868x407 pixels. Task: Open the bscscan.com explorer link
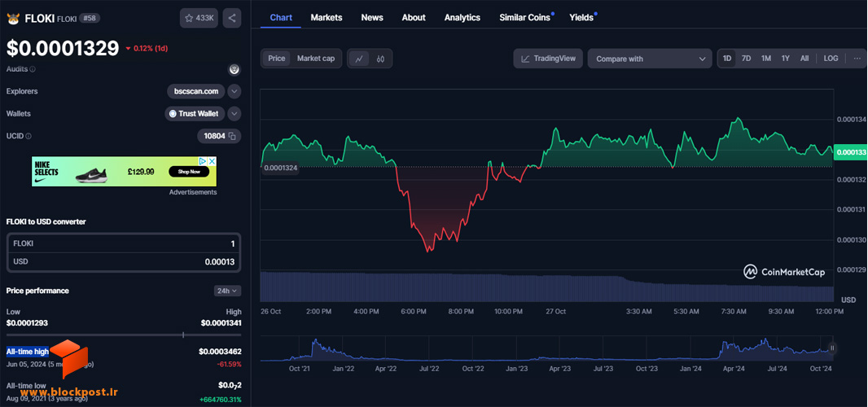click(196, 91)
